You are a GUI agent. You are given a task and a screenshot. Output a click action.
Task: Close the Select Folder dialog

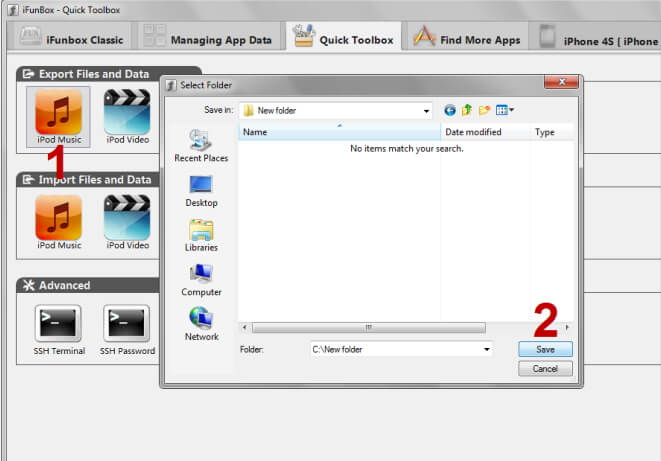(x=561, y=82)
